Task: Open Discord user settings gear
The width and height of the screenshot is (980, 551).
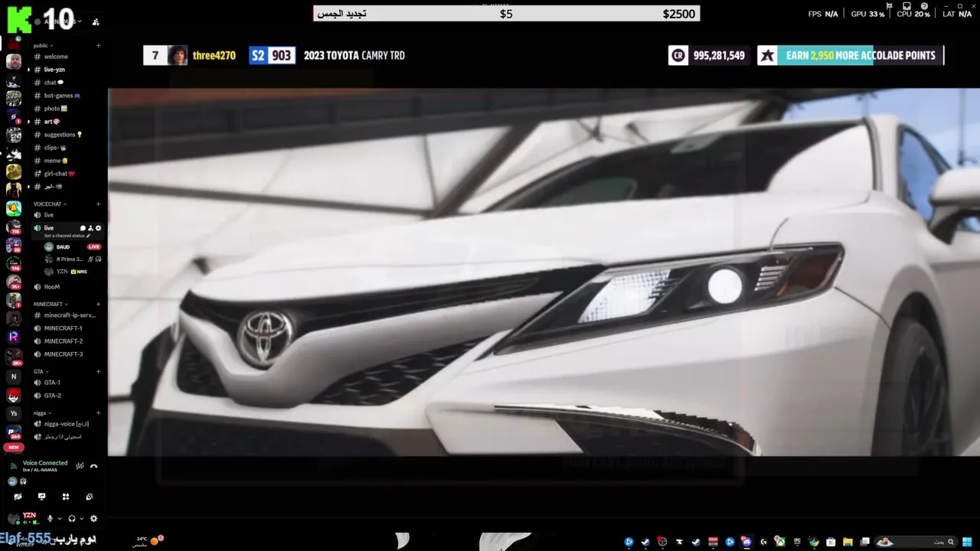Action: point(93,519)
